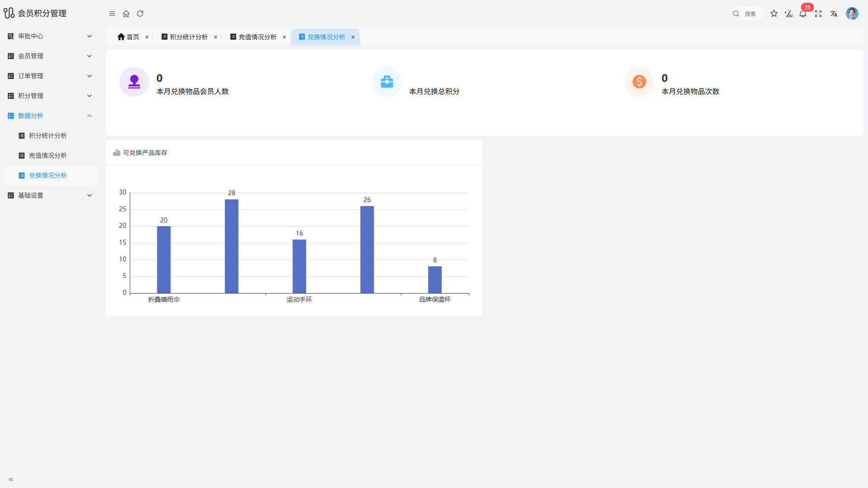Click the language translation icon
Viewport: 868px width, 488px height.
click(x=834, y=14)
